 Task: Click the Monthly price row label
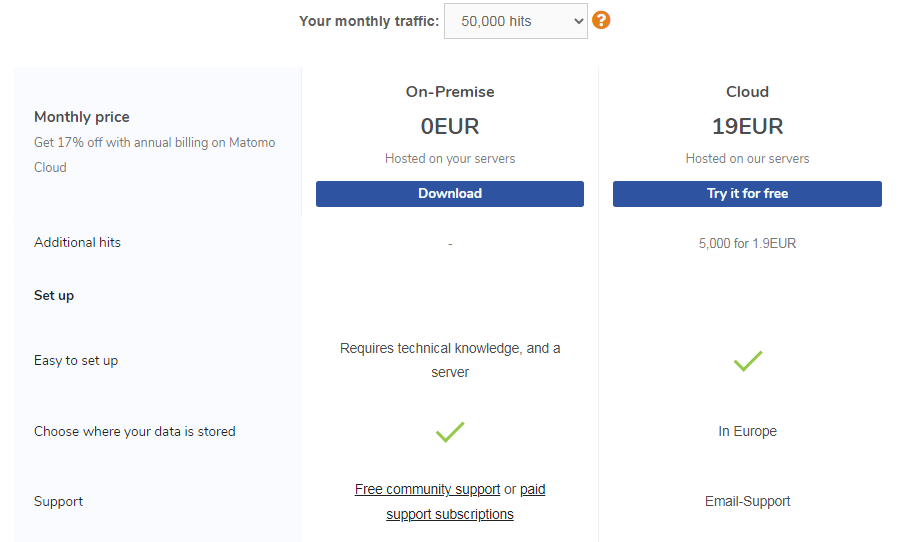click(81, 117)
